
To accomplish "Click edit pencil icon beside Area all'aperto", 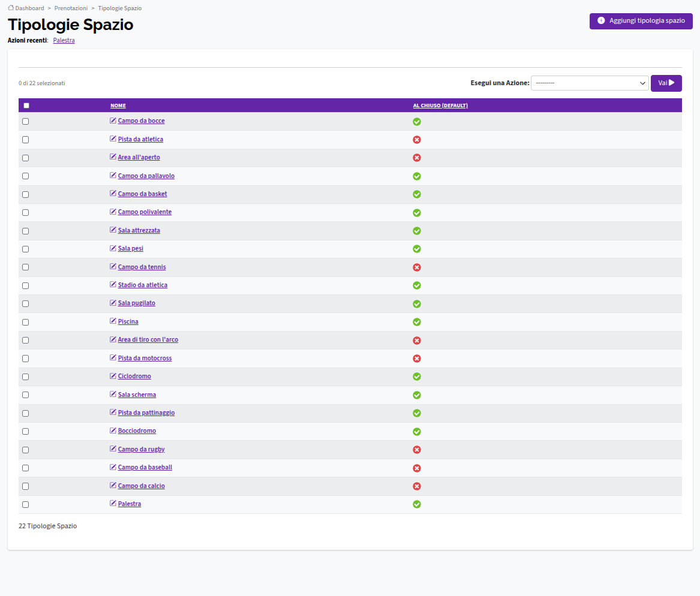I will pos(113,157).
